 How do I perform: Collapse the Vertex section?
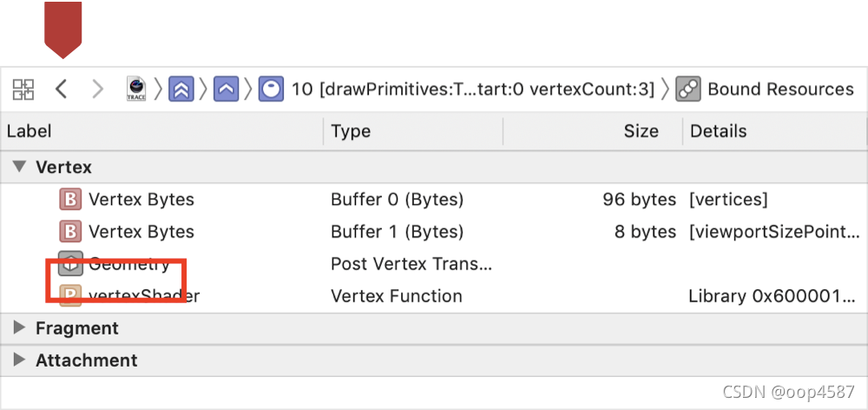(20, 166)
